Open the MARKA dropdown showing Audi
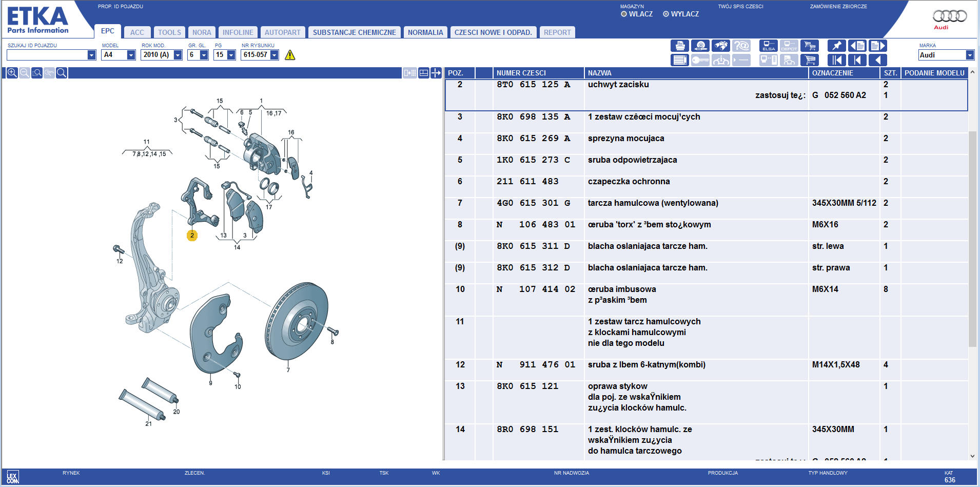This screenshot has height=487, width=980. [970, 55]
